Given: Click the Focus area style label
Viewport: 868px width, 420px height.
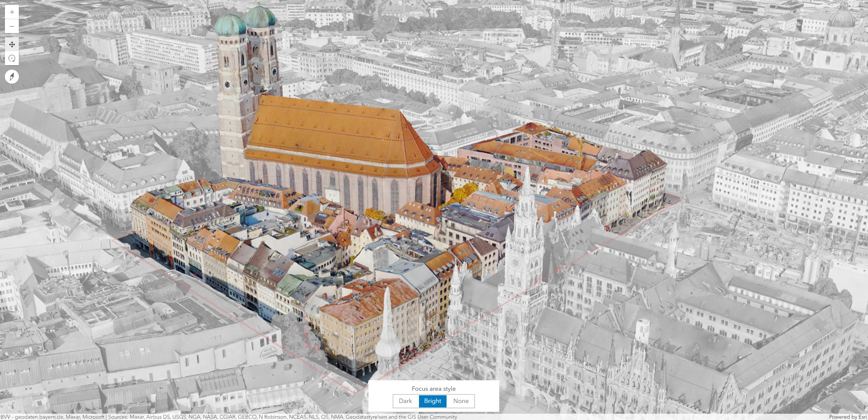Looking at the screenshot, I should (x=434, y=389).
